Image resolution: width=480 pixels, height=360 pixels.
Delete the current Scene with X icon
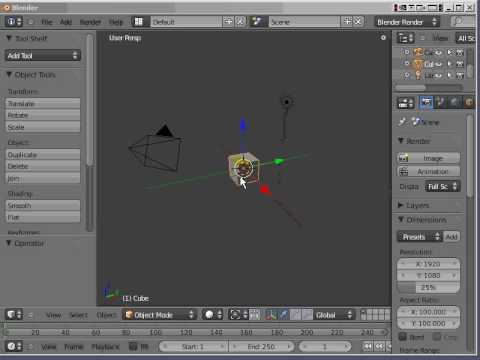click(358, 22)
